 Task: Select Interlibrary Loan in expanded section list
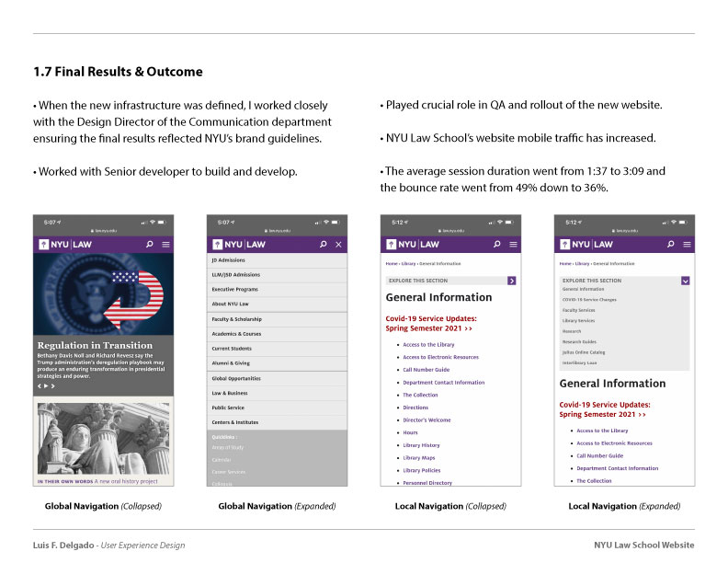click(x=579, y=362)
